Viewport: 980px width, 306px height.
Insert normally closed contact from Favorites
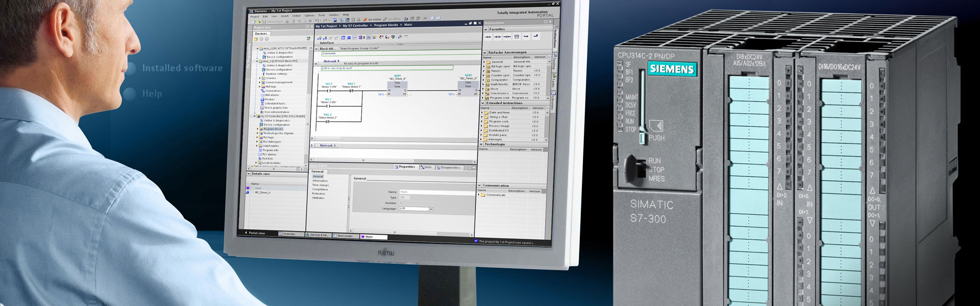[x=498, y=37]
